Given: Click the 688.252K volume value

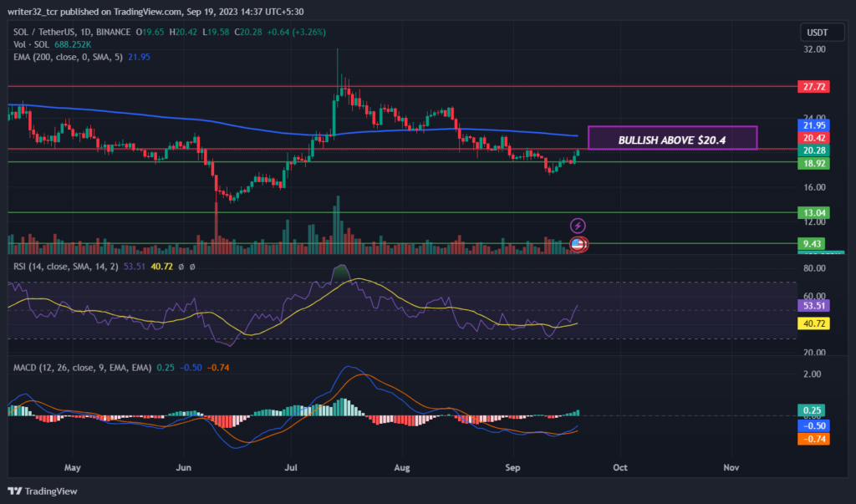Looking at the screenshot, I should click(x=73, y=45).
